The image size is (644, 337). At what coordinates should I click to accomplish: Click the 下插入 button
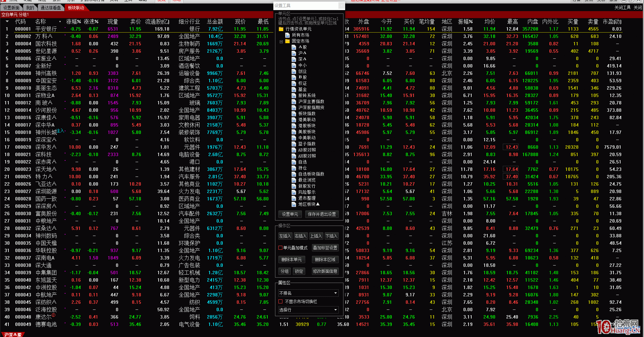point(331,236)
